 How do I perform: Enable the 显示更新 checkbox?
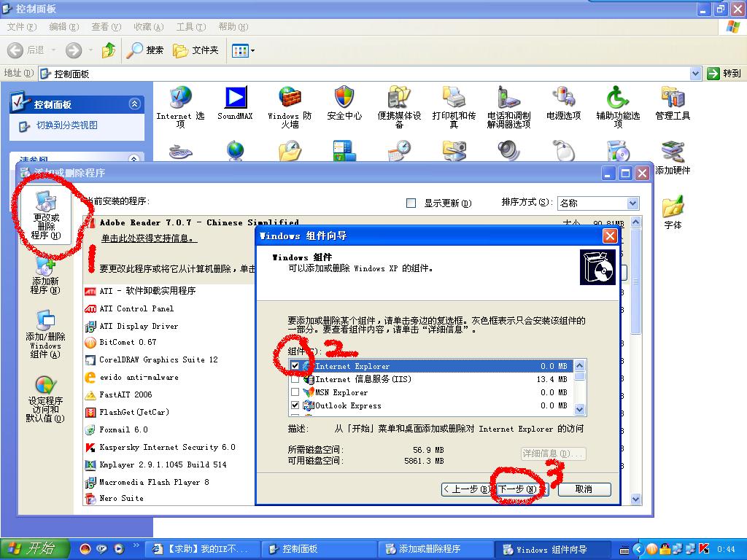pos(411,203)
